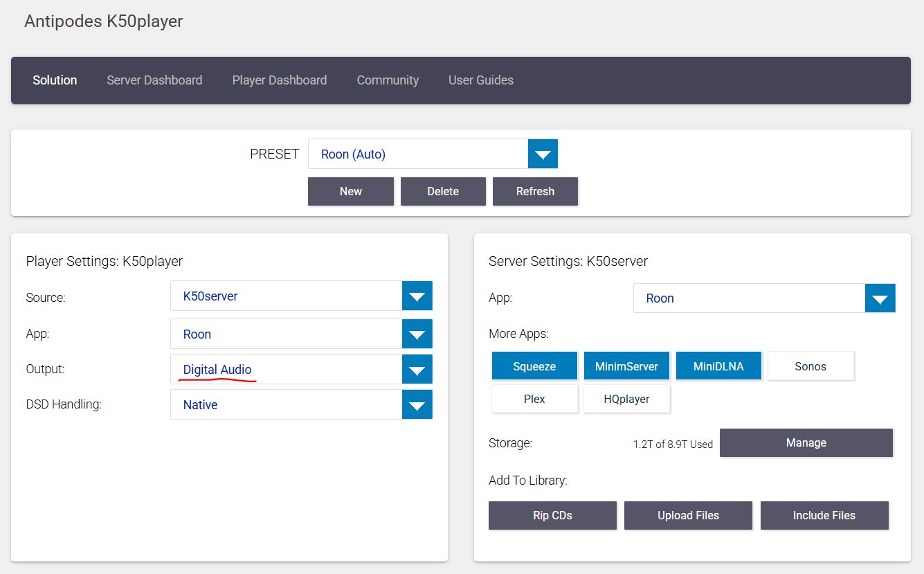Open the player App dropdown arrow
Image resolution: width=924 pixels, height=574 pixels.
click(x=417, y=334)
